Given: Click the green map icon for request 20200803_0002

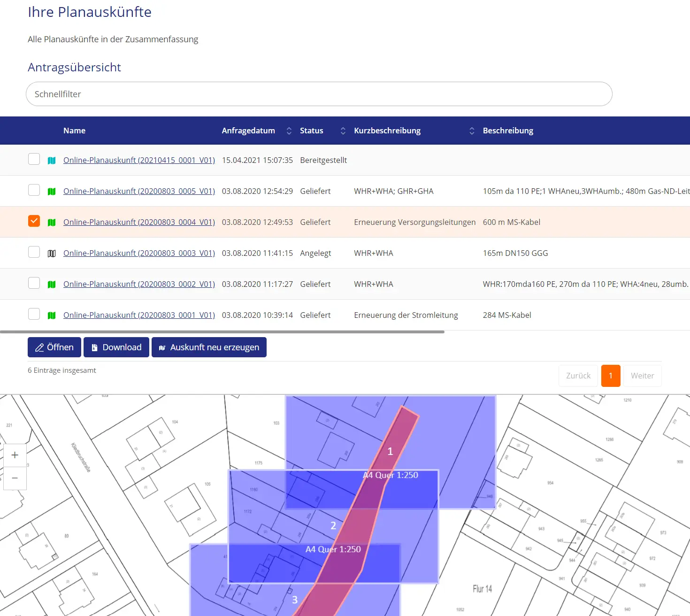Looking at the screenshot, I should pos(52,285).
